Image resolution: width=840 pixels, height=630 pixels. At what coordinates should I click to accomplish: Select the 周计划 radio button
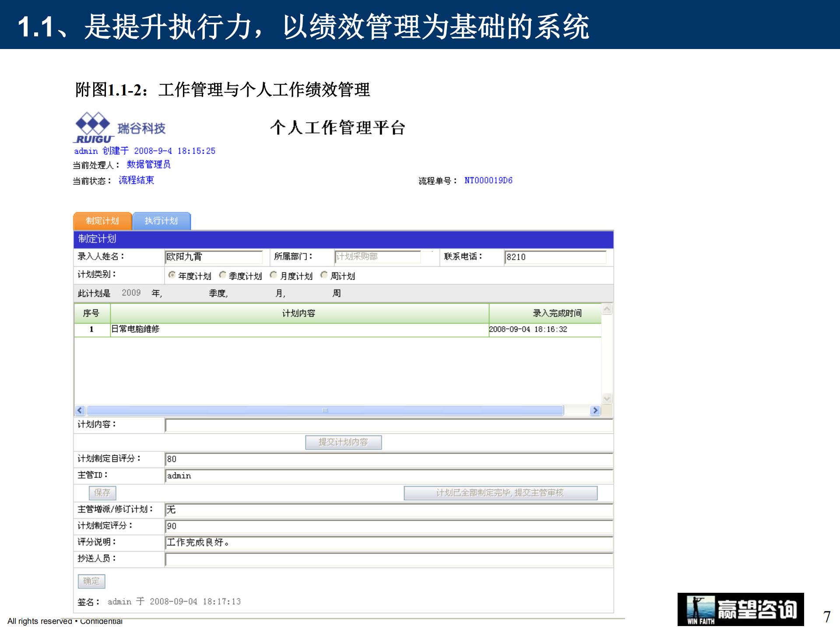coord(324,275)
